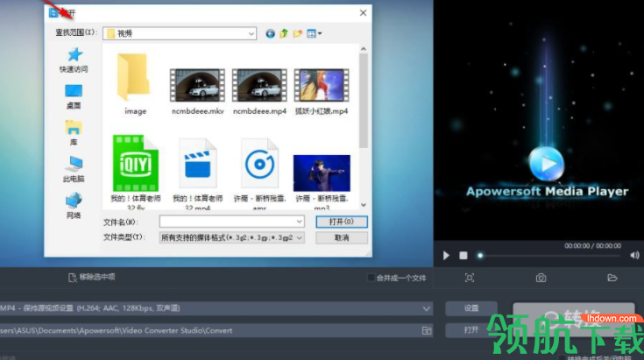Expand the look-in folder dropdown (视频)
Image resolution: width=644 pixels, height=360 pixels.
coord(251,33)
